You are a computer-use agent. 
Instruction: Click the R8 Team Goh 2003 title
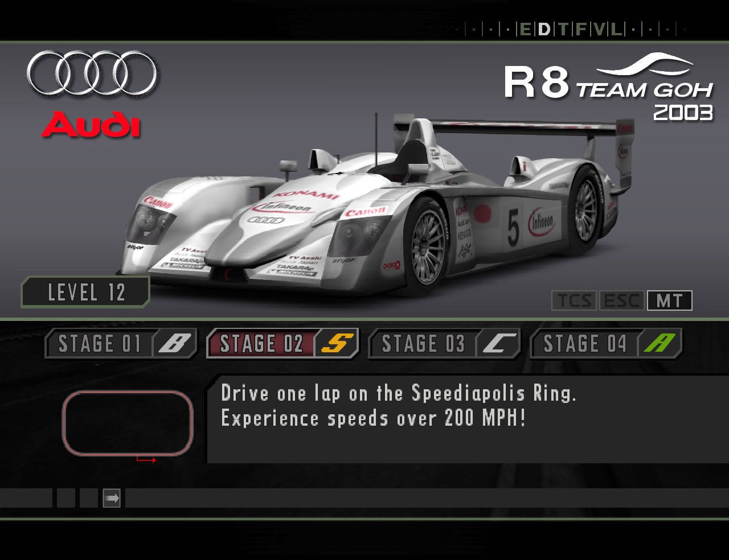pos(609,87)
